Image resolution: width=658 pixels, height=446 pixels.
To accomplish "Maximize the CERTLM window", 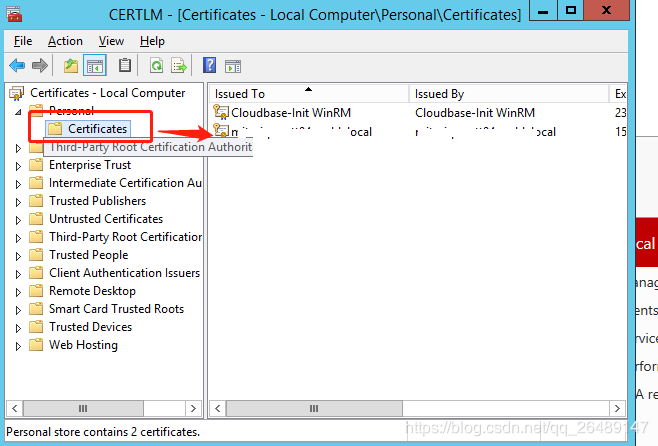I will 570,10.
